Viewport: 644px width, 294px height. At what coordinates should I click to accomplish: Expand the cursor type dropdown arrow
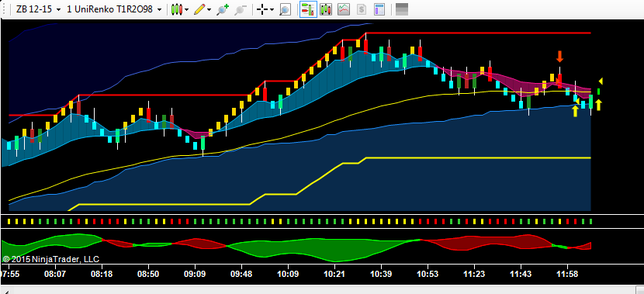pos(272,10)
